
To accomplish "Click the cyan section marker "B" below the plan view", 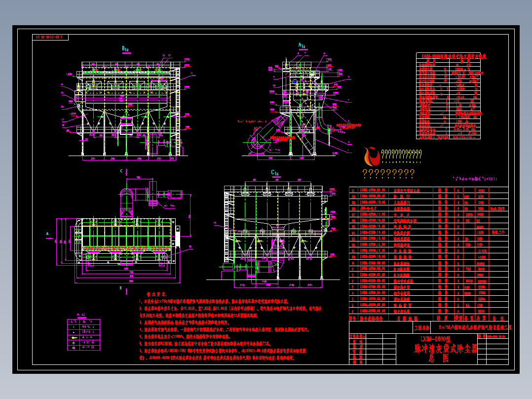I will (121, 288).
